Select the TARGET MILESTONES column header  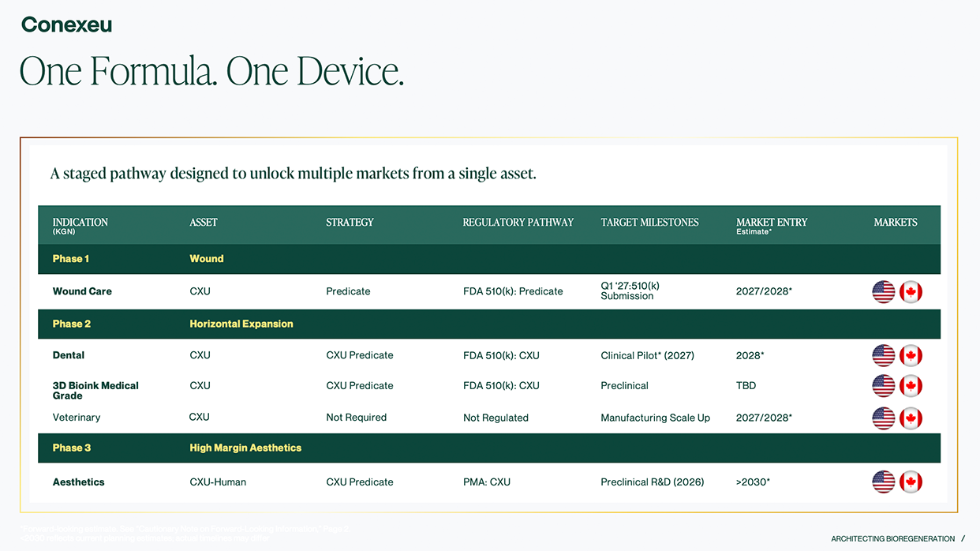(x=649, y=223)
